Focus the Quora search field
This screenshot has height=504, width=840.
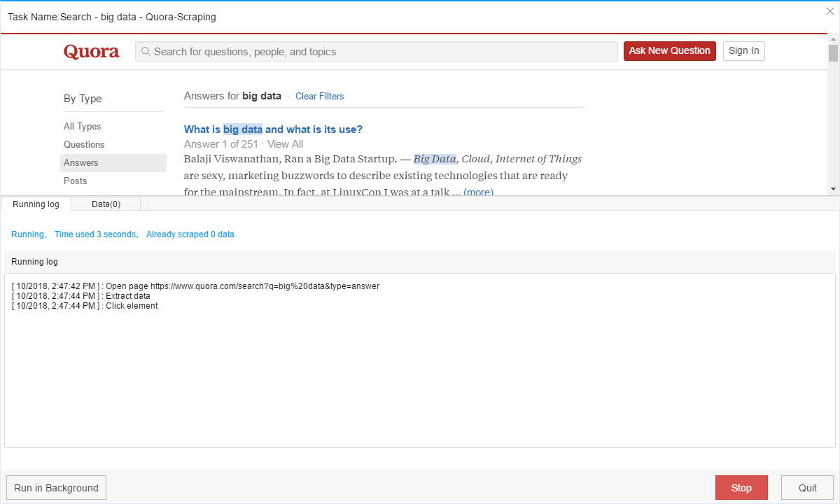(377, 51)
